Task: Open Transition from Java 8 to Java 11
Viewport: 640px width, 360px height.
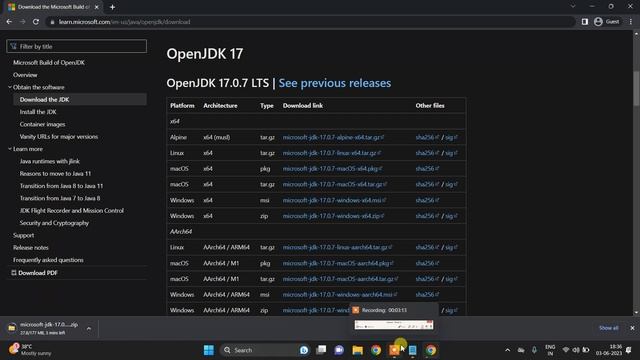Action: point(61,186)
